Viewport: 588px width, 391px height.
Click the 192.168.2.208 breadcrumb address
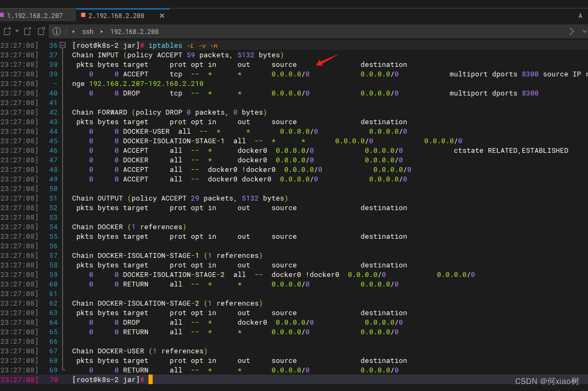click(x=134, y=31)
